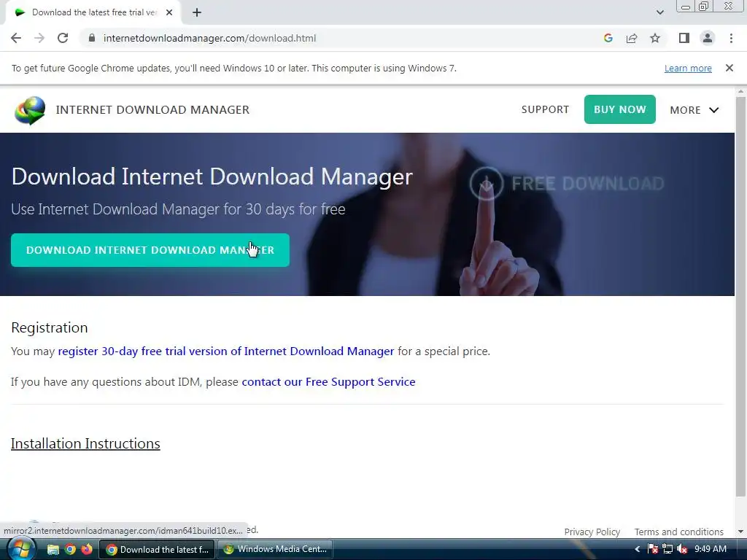Open the contact our Free Support Service link
The height and width of the screenshot is (560, 747).
pyautogui.click(x=328, y=382)
